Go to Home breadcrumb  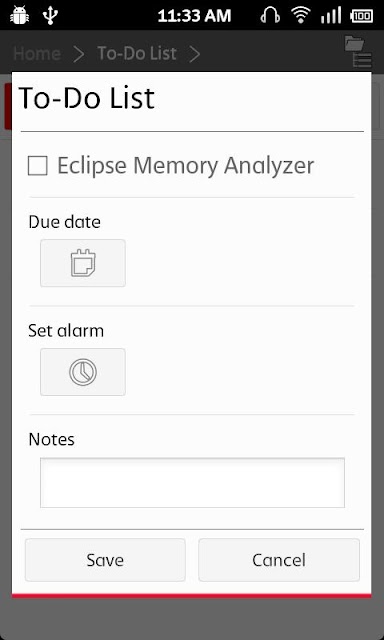37,53
